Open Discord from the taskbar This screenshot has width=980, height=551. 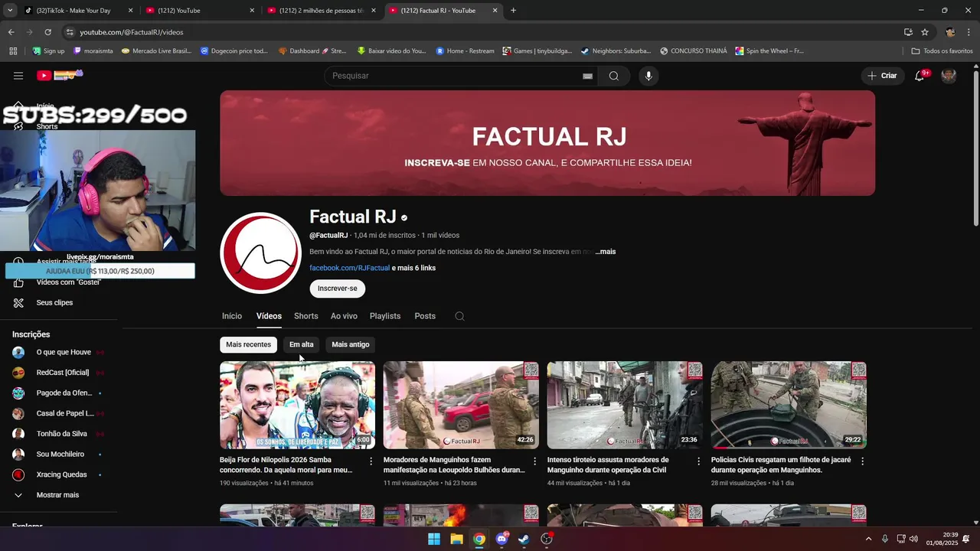coord(501,539)
